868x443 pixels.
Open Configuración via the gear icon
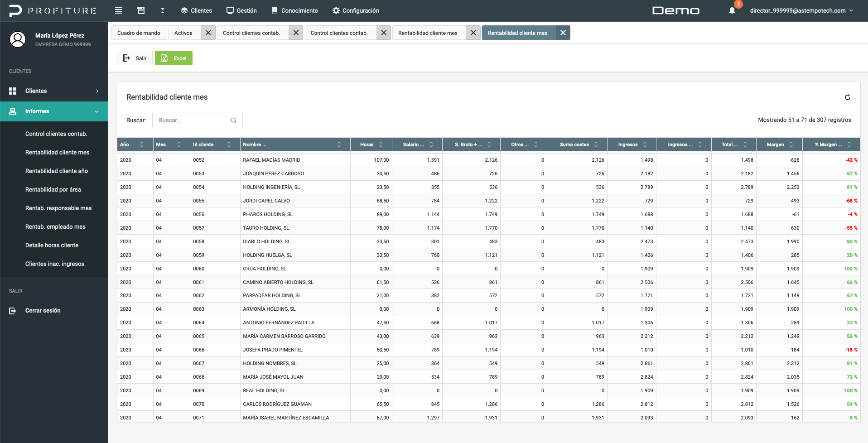(x=335, y=10)
